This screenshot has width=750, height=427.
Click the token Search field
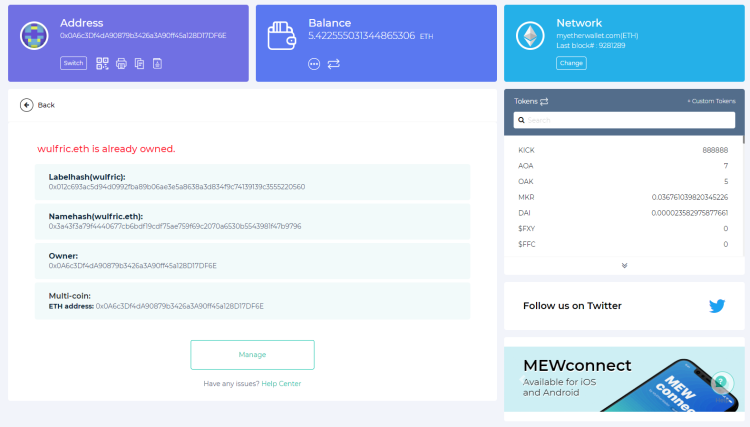pos(624,120)
